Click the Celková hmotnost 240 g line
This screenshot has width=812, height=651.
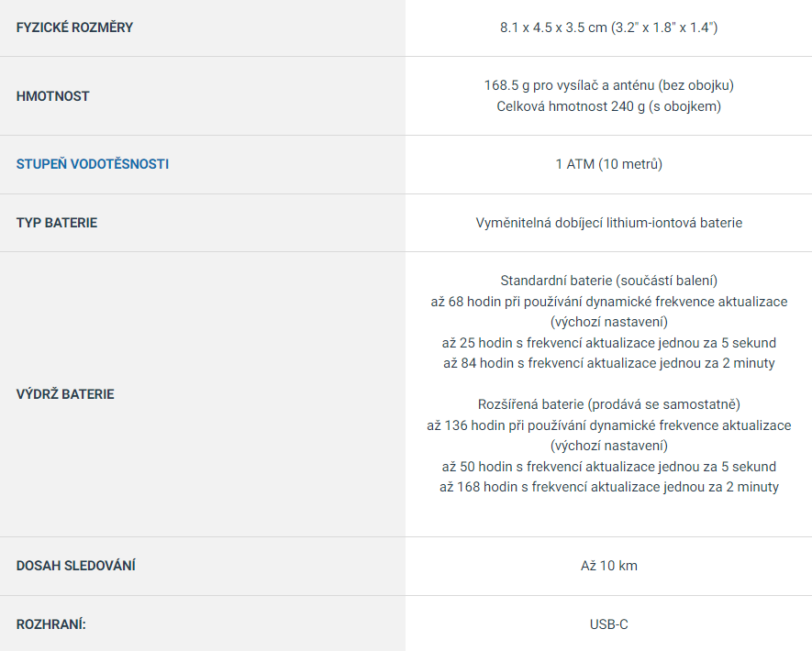(x=608, y=106)
